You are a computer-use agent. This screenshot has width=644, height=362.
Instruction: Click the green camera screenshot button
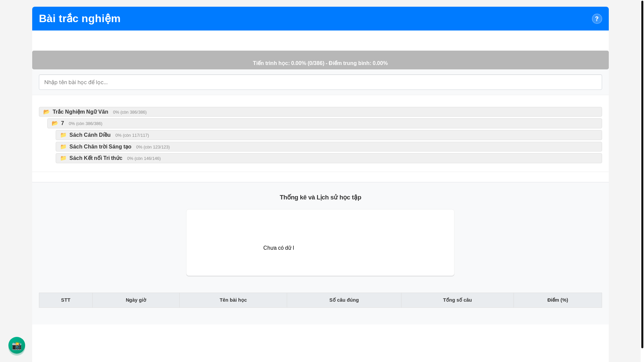[x=17, y=345]
